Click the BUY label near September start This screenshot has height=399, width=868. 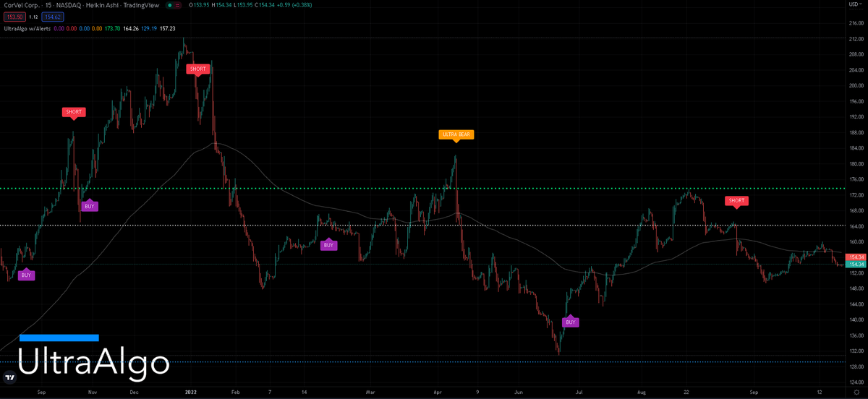(x=26, y=275)
